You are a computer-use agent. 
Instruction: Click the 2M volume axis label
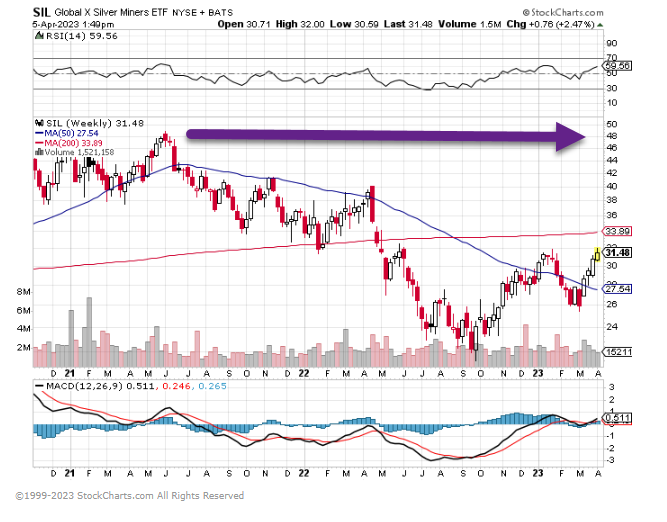23,348
